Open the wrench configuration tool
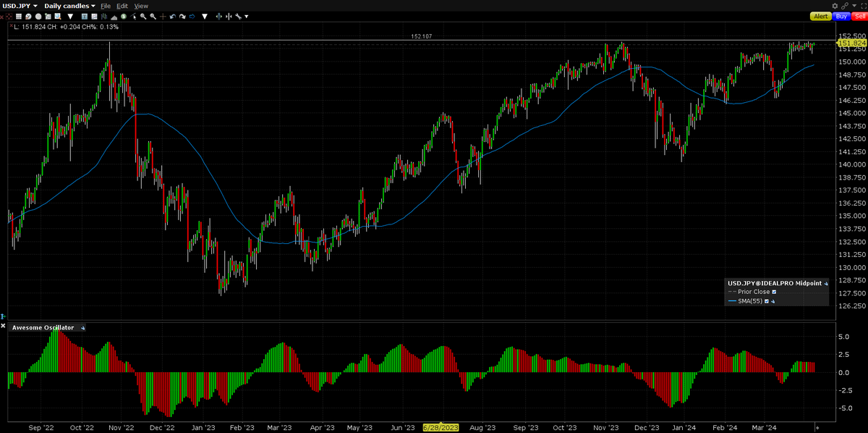Image resolution: width=868 pixels, height=433 pixels. point(238,16)
